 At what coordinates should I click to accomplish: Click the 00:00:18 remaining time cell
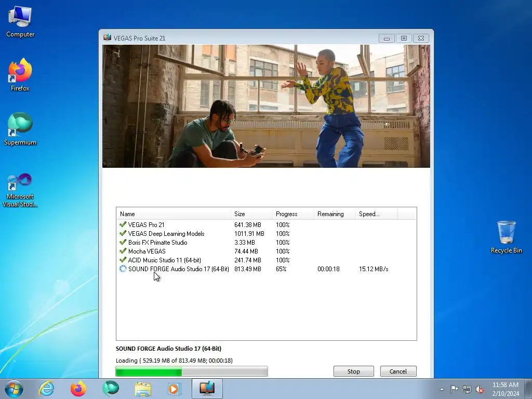(328, 269)
